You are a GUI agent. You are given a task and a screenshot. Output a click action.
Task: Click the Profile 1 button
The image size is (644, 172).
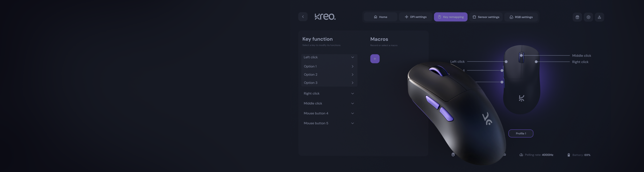[x=521, y=133]
